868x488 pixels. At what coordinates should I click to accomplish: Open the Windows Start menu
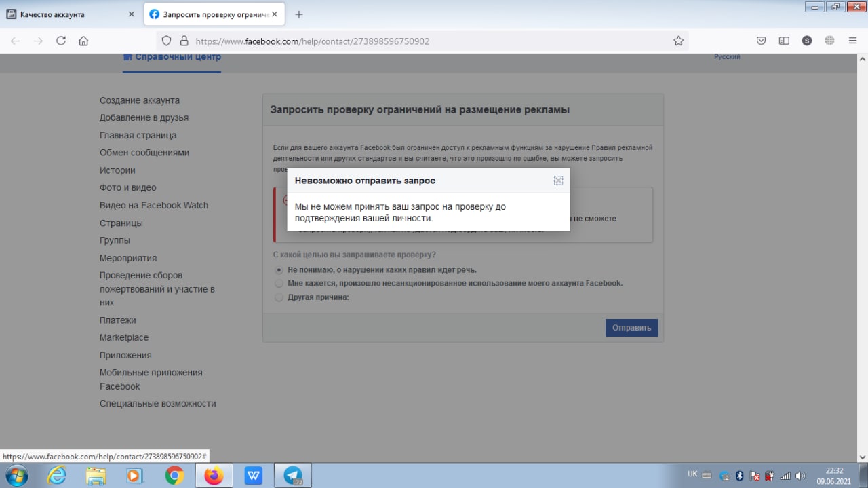coord(16,476)
